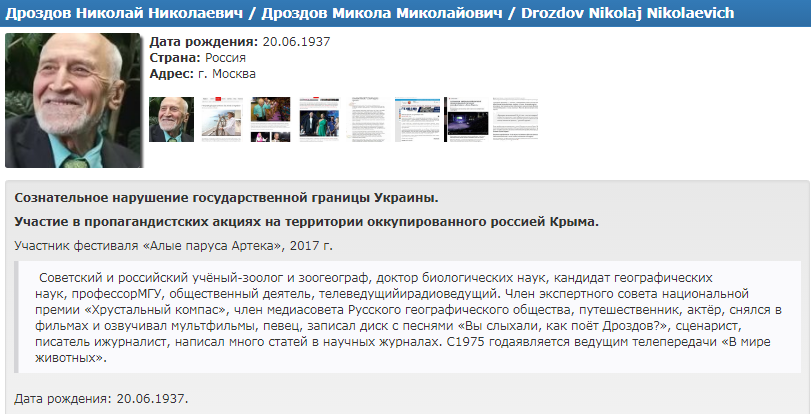Open the last text-page thumbnail in gallery
The width and height of the screenshot is (811, 414).
coord(515,120)
